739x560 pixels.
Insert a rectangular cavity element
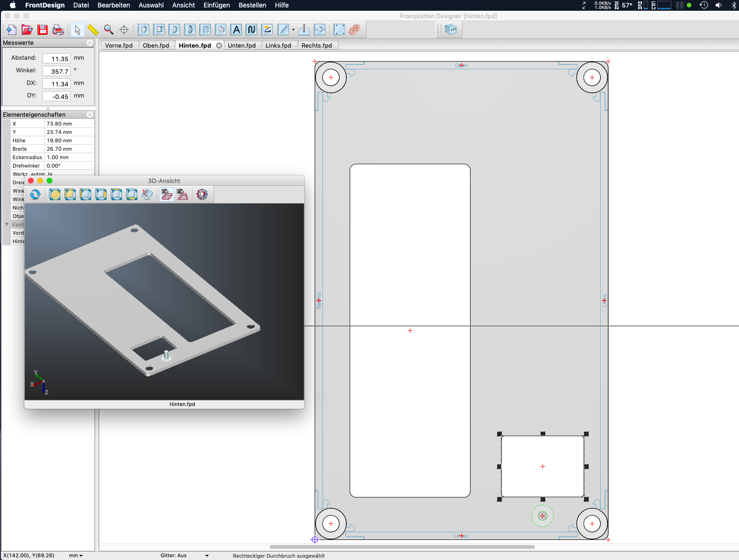tap(205, 30)
